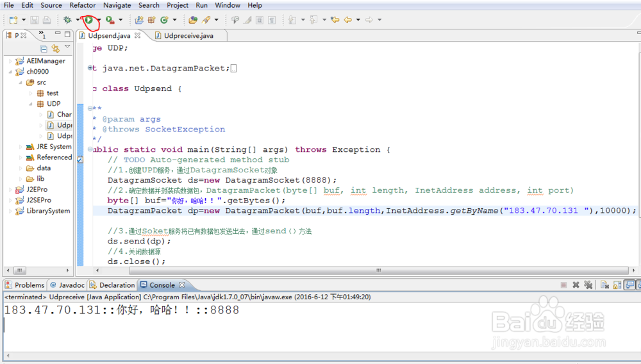Click the console output text line
Screen dimensions: 641x364
coord(121,310)
